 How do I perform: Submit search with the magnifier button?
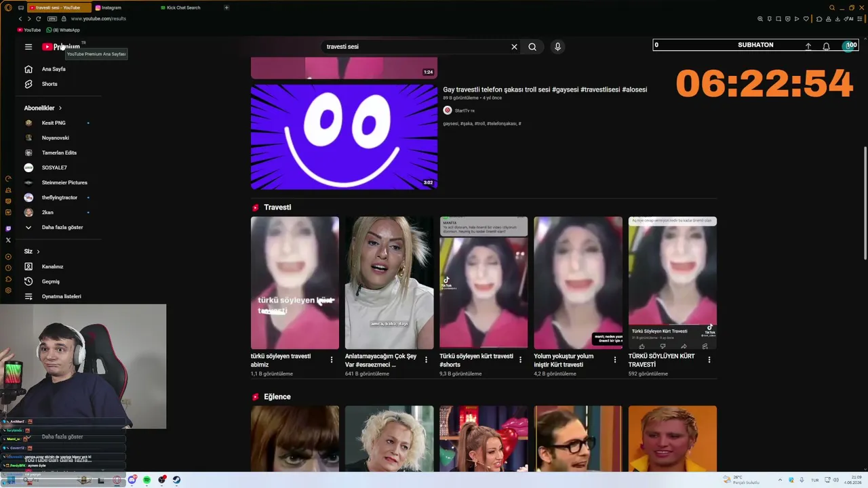pos(532,47)
